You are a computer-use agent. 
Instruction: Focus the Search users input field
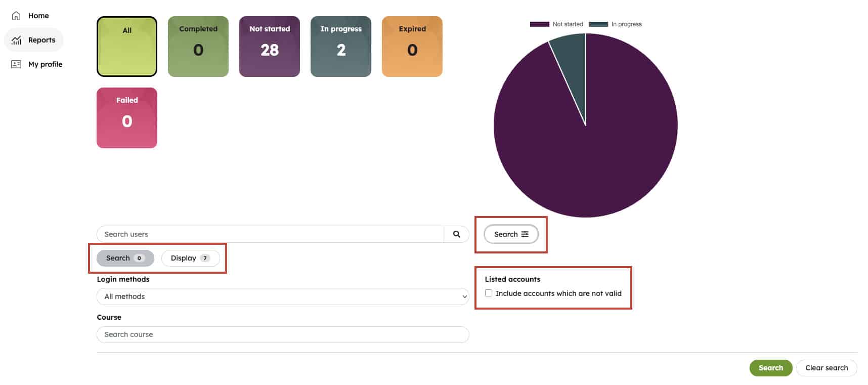pos(270,234)
